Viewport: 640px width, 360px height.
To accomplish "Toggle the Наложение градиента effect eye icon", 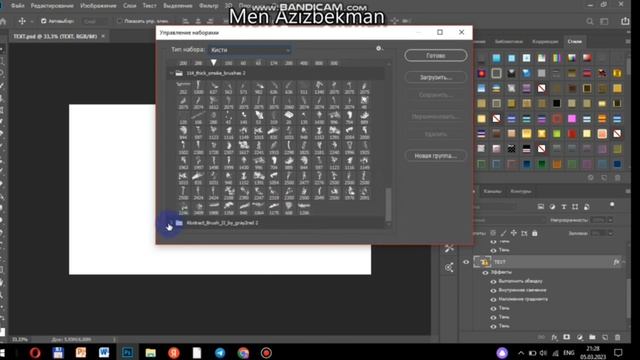I will tap(493, 300).
